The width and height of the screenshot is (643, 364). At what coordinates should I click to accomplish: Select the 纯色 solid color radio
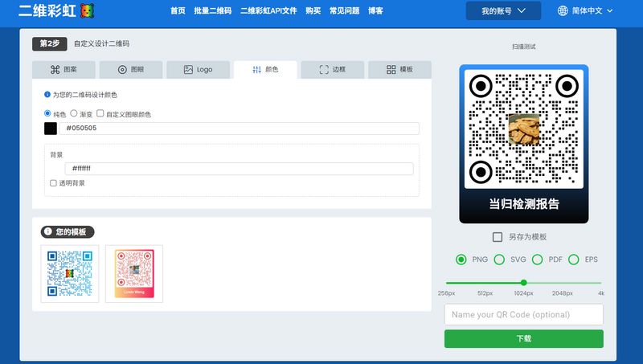pos(47,113)
